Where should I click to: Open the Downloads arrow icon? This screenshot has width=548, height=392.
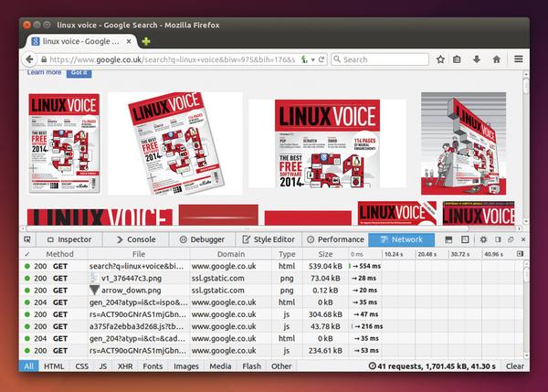click(x=477, y=59)
